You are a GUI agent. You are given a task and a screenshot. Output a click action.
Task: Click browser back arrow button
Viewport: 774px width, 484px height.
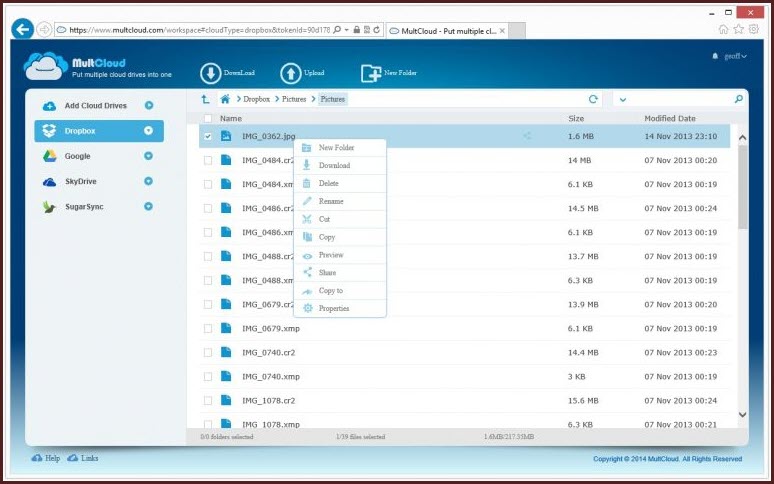click(x=22, y=30)
